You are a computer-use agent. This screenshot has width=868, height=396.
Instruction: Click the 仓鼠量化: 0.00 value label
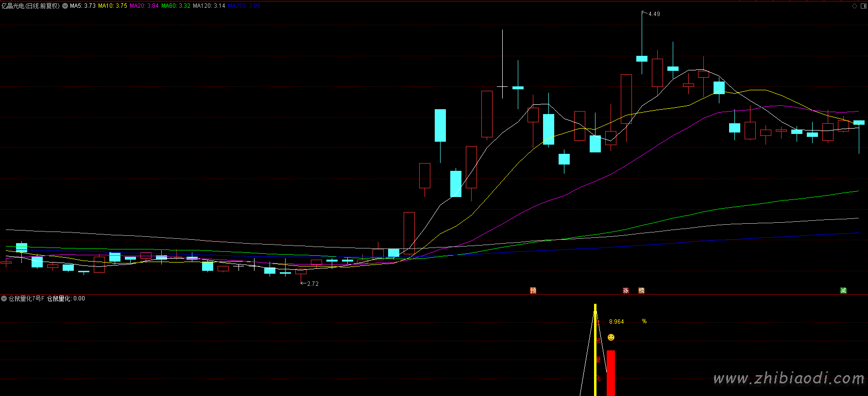[66, 298]
